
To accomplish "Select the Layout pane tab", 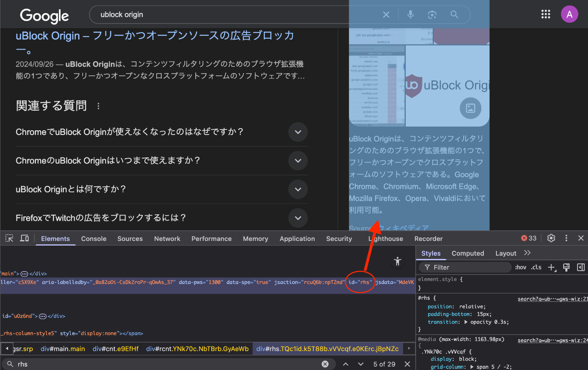I will coord(506,253).
